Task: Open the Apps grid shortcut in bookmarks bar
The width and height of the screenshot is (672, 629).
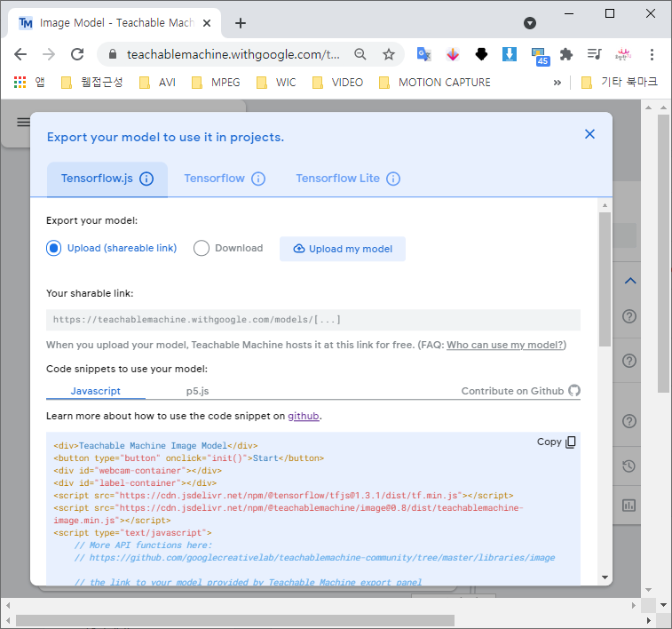Action: [x=20, y=82]
